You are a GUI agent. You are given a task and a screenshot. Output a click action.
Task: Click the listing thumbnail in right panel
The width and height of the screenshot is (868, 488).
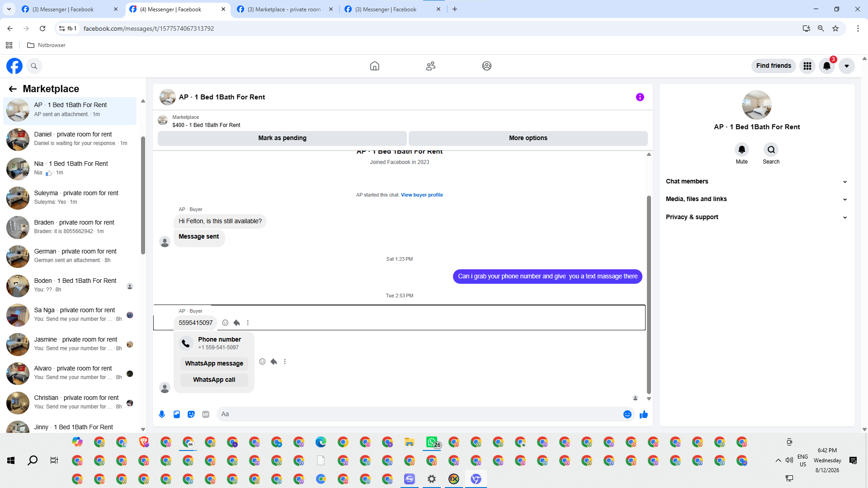757,105
